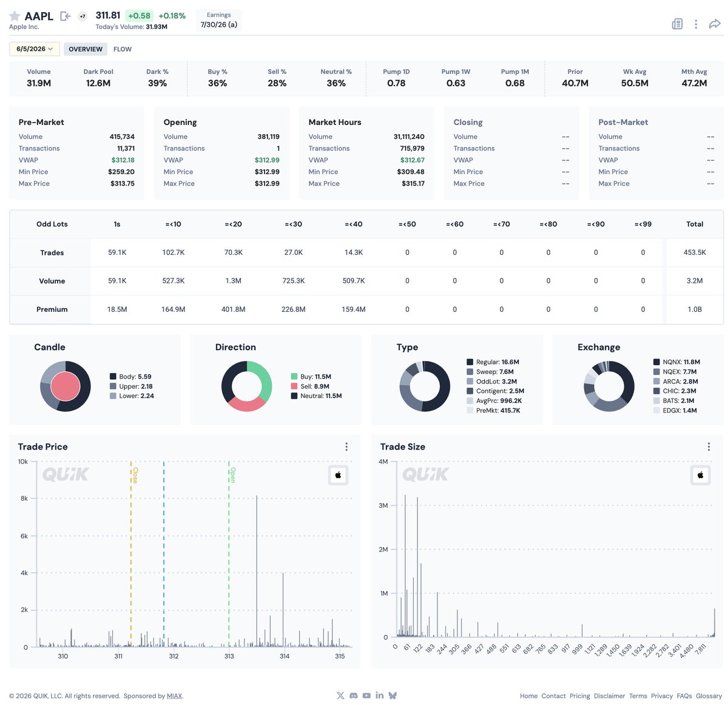Open the FAQs footer link
Screen dimensions: 728x705
pyautogui.click(x=684, y=696)
